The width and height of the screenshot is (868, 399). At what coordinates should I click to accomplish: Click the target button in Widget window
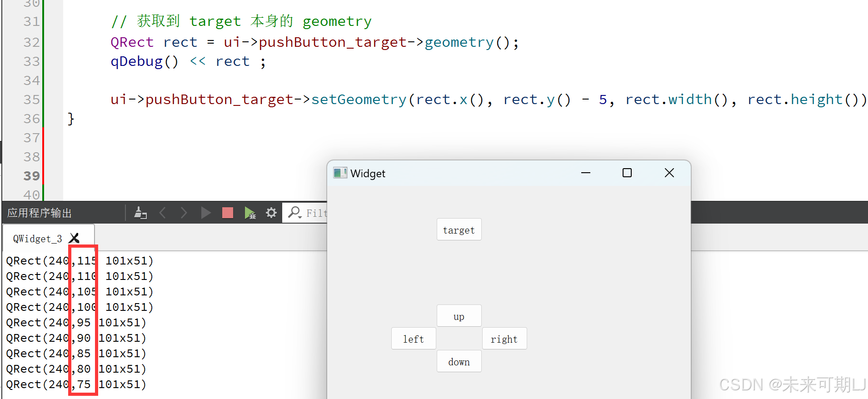[x=459, y=229]
